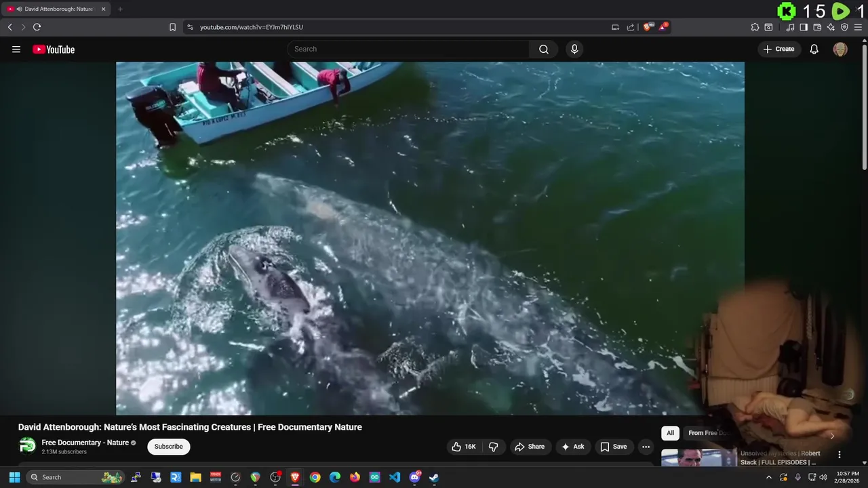This screenshot has width=868, height=488.
Task: Open the taskbar clock and date
Action: [848, 477]
